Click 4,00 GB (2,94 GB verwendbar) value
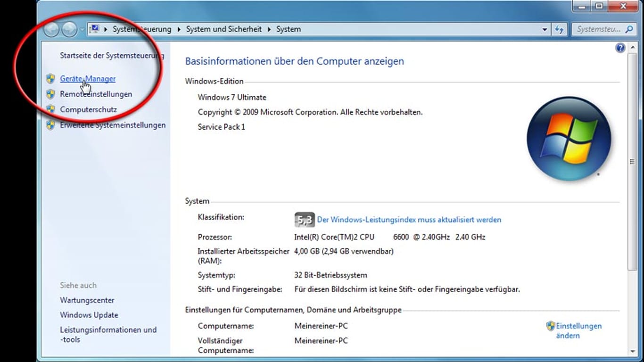The image size is (644, 362). pos(344,251)
